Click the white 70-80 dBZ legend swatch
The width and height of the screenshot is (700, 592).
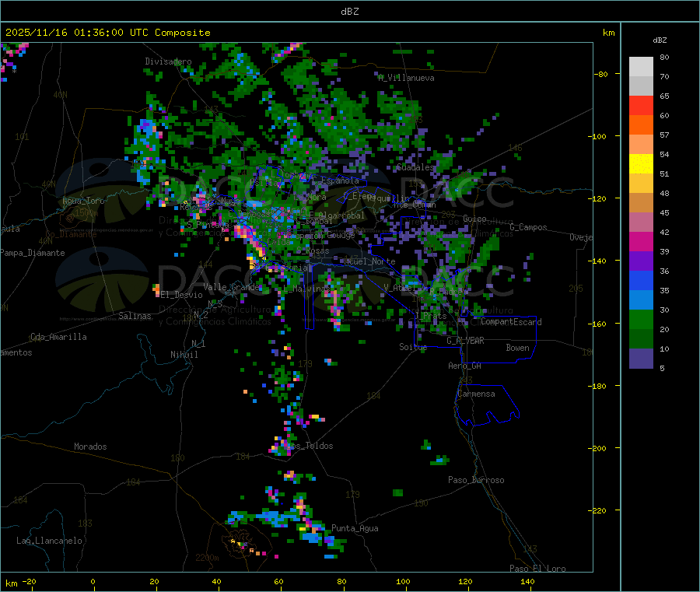[x=641, y=67]
